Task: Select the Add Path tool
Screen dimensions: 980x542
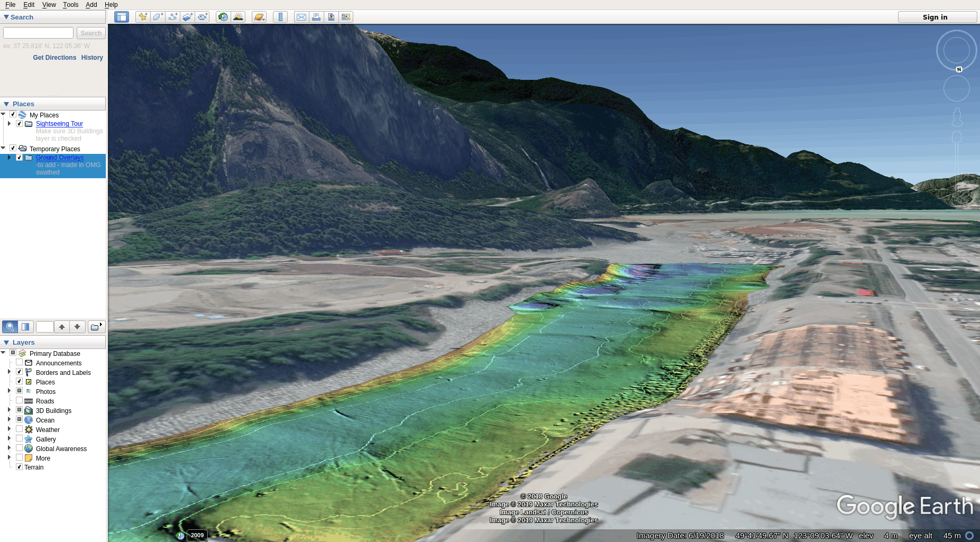Action: tap(172, 17)
